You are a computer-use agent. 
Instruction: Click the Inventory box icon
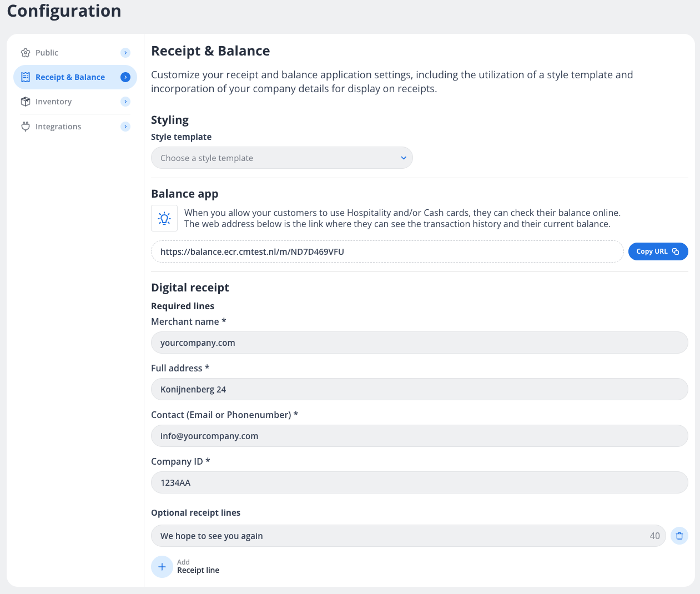point(26,102)
